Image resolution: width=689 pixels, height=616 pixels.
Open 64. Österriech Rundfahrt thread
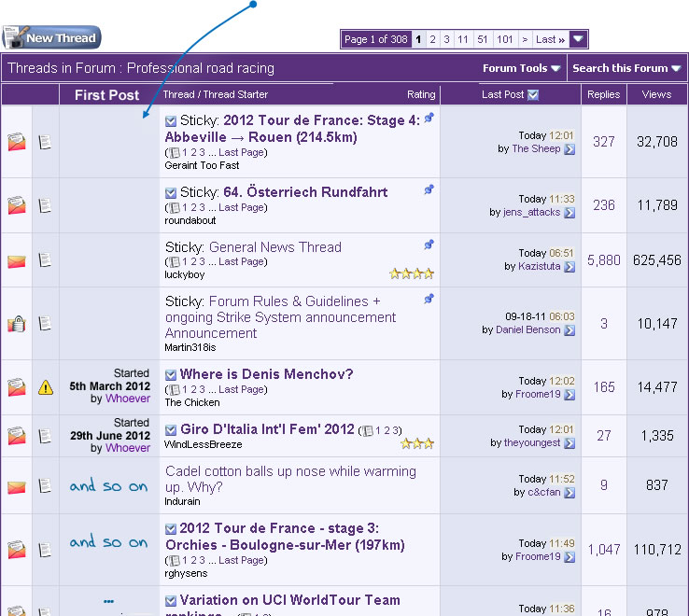(x=305, y=192)
